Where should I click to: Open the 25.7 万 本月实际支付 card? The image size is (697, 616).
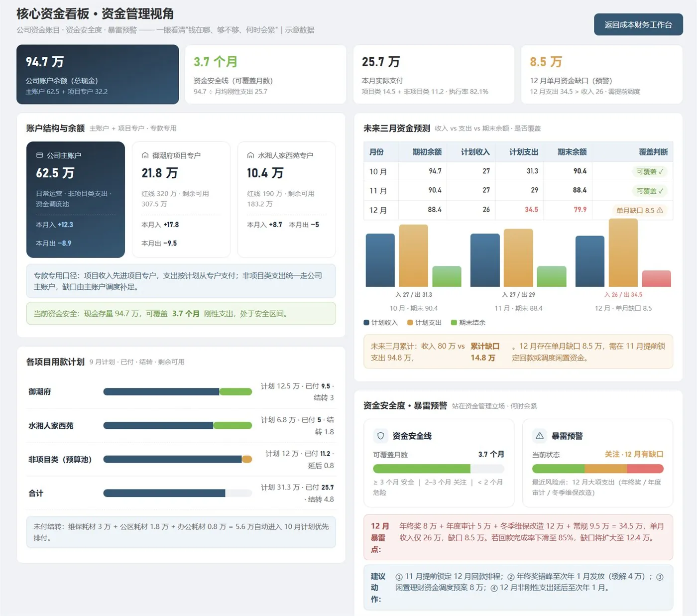(434, 74)
